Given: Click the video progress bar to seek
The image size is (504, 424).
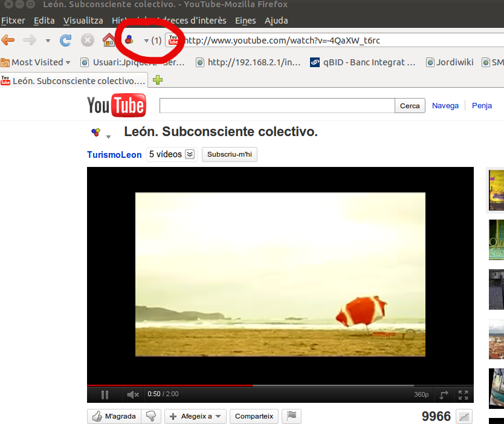Looking at the screenshot, I should click(332, 385).
